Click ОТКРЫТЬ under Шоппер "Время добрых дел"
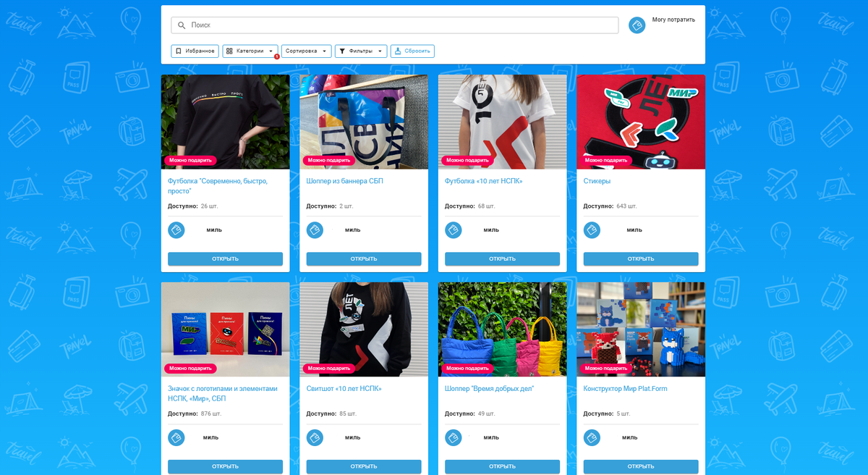This screenshot has width=868, height=475. (502, 466)
